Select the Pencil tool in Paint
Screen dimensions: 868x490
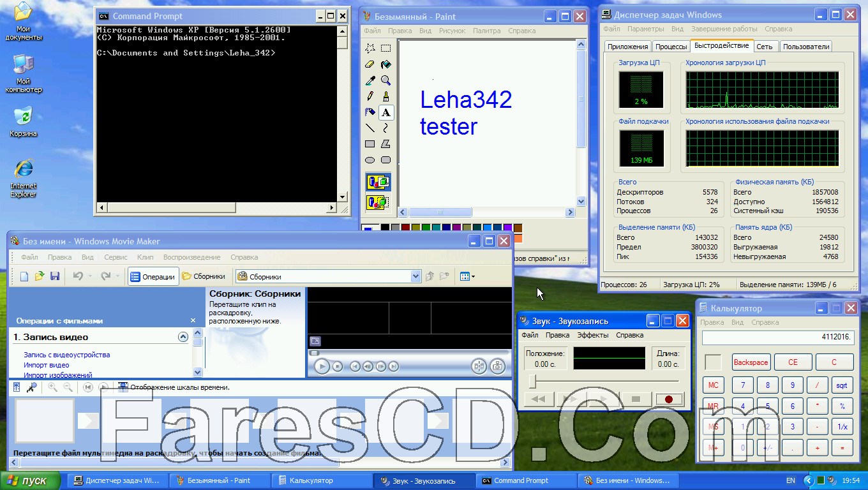tap(370, 96)
